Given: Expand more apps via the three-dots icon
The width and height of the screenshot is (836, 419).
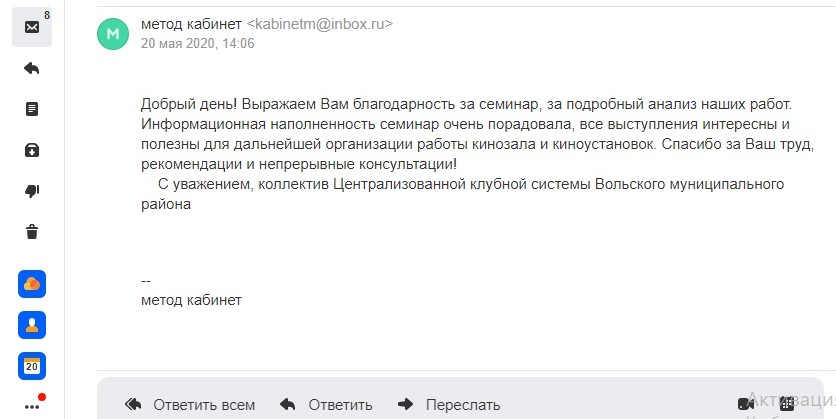Looking at the screenshot, I should click(32, 407).
